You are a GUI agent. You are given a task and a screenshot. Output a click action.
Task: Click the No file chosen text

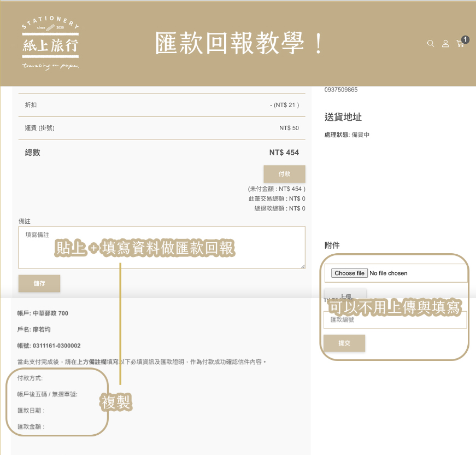pyautogui.click(x=389, y=273)
